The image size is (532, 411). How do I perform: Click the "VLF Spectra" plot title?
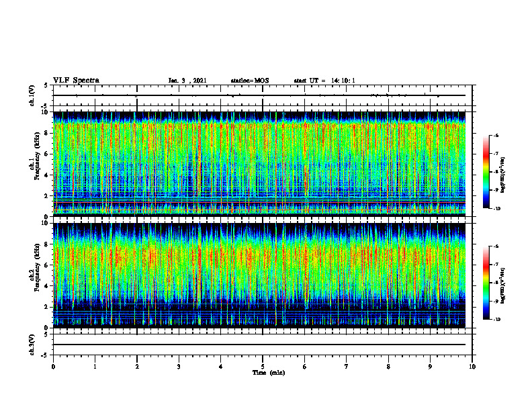pyautogui.click(x=76, y=81)
